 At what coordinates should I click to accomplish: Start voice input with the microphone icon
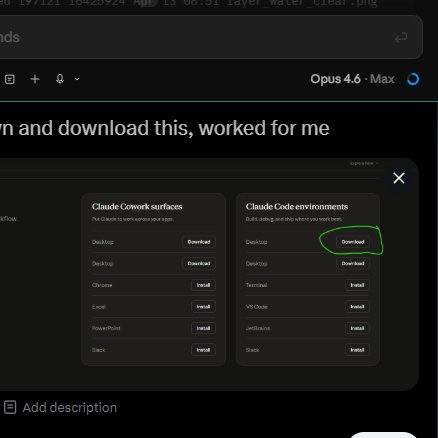[60, 79]
